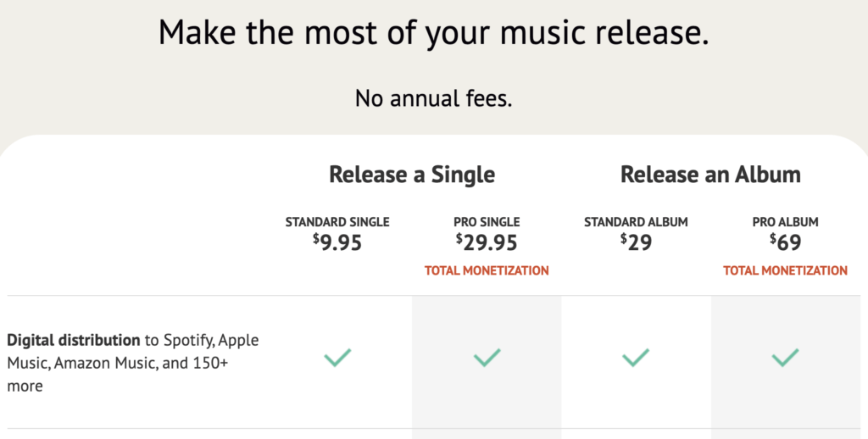The image size is (868, 439).
Task: Click 'Make the most of your music release' headline
Action: pos(434,33)
